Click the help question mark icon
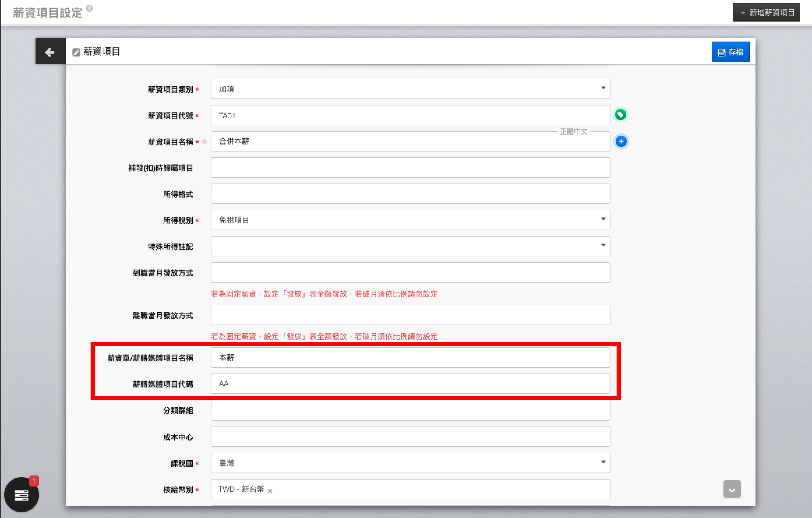Screen dimensions: 812x518 coord(89,8)
